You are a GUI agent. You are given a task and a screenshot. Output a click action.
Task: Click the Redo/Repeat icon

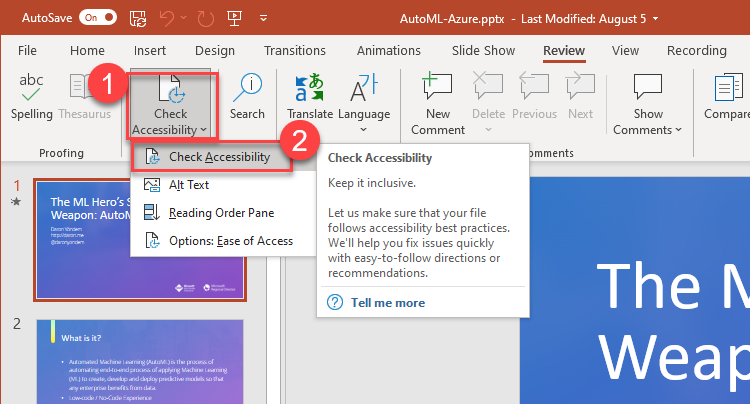tap(206, 18)
